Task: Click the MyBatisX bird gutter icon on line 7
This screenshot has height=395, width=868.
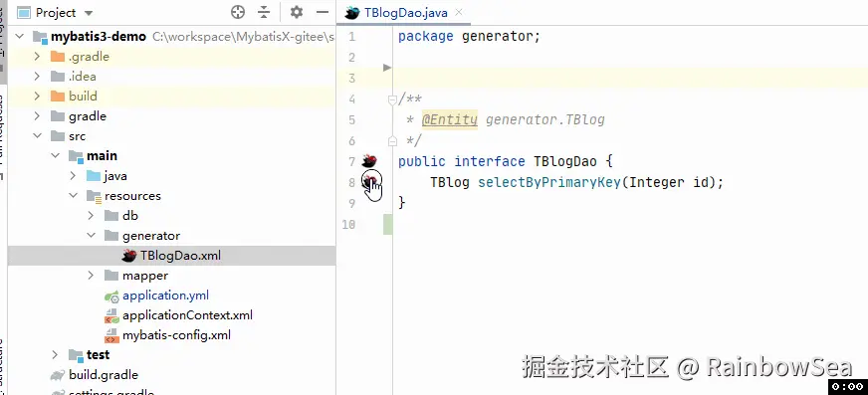Action: 369,161
